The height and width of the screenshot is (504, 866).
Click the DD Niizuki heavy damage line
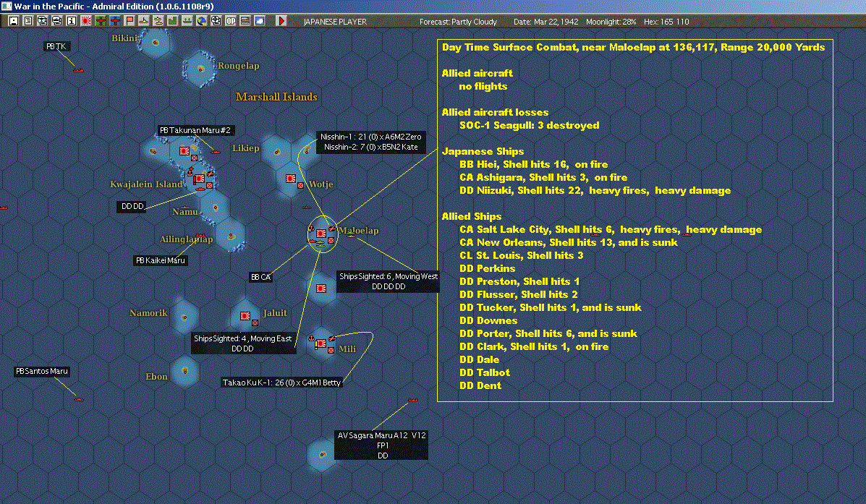[x=595, y=190]
